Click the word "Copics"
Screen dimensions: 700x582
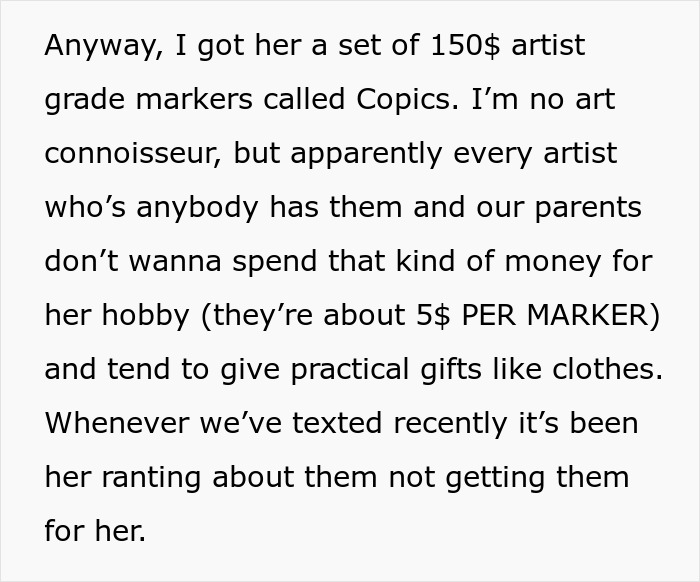pyautogui.click(x=407, y=100)
